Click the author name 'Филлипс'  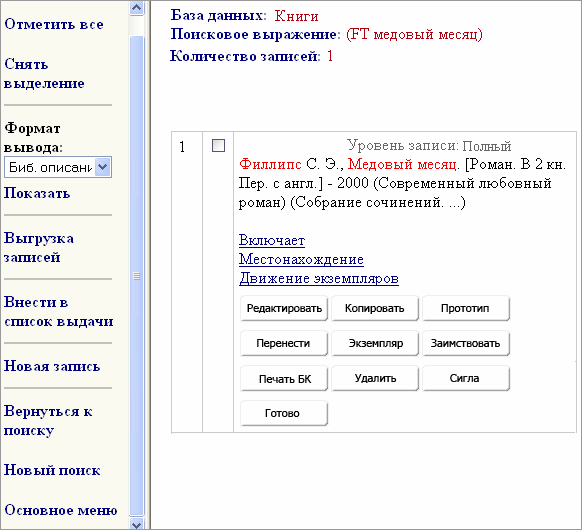(270, 164)
